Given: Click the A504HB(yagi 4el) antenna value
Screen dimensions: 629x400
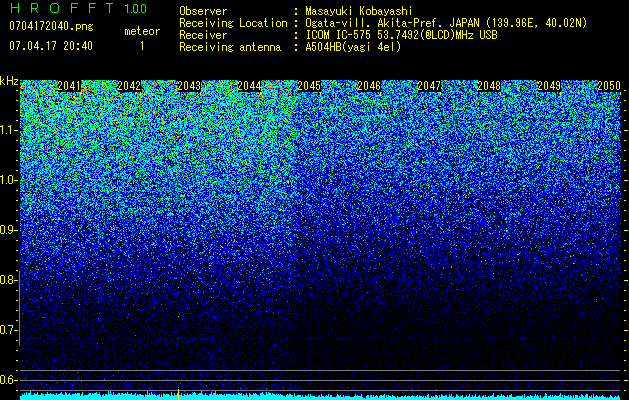Looking at the screenshot, I should (x=353, y=47).
